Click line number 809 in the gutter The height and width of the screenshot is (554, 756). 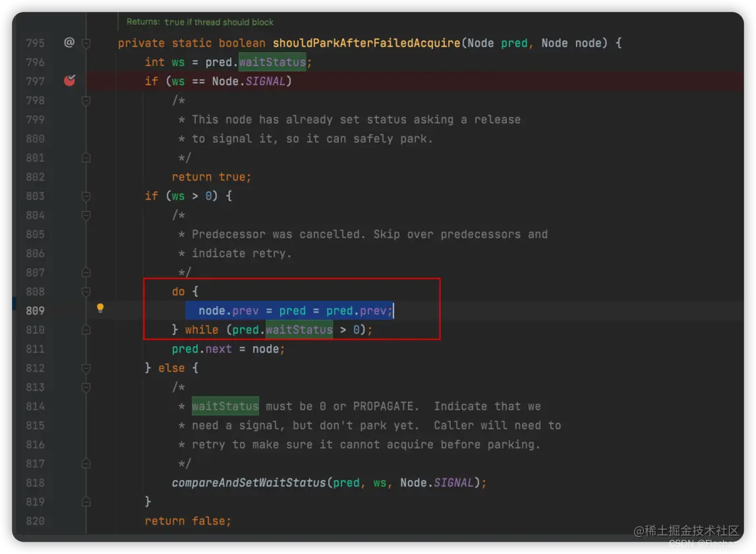click(x=35, y=311)
